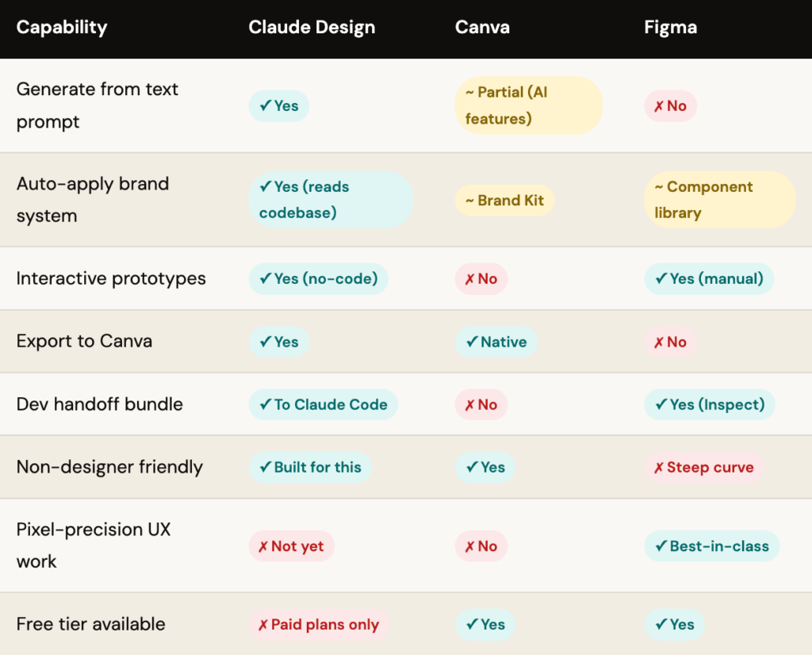The image size is (812, 655).
Task: Select the 'Yes (Inspect)' badge
Action: click(709, 404)
